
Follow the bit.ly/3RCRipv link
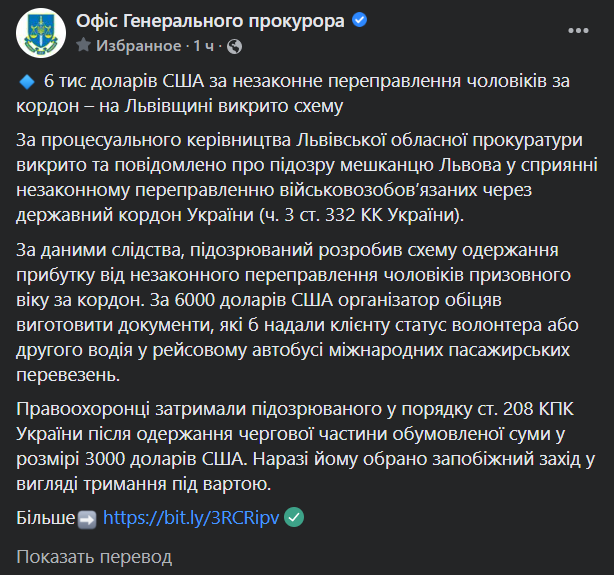click(x=192, y=518)
